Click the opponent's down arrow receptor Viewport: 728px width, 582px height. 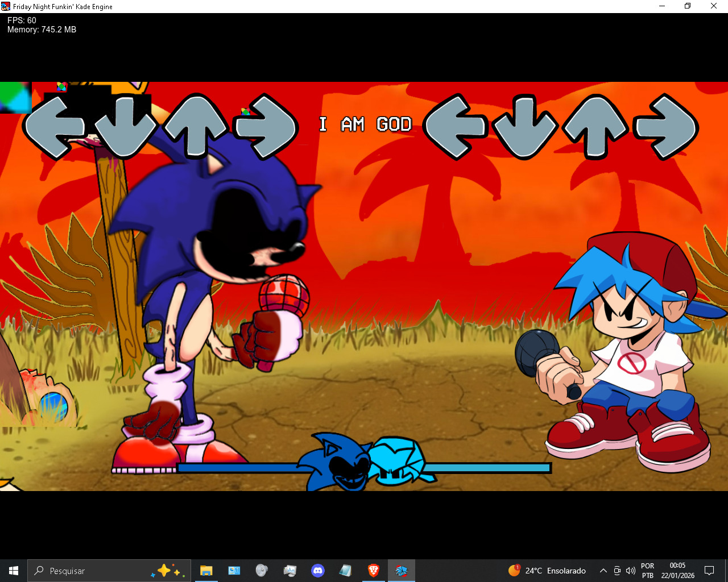(125, 126)
